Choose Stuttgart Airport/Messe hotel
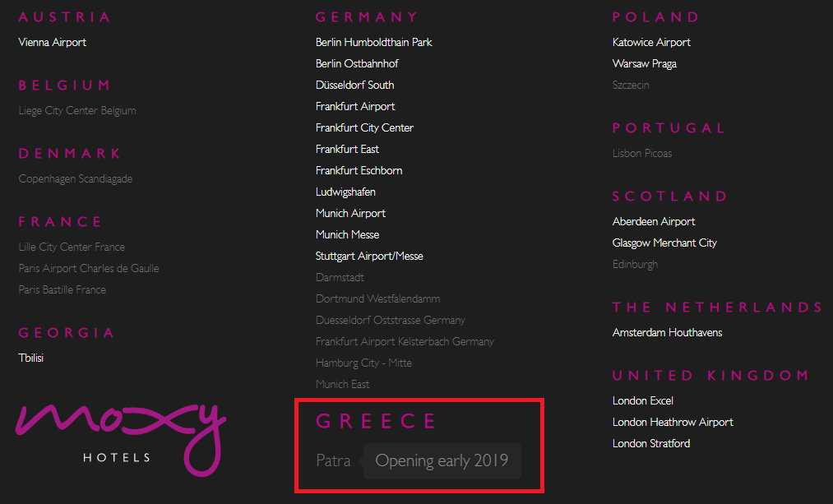 (369, 256)
